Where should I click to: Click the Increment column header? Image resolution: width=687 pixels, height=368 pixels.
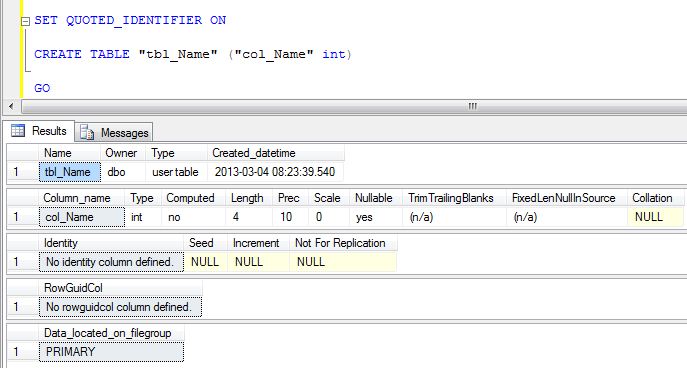point(259,243)
